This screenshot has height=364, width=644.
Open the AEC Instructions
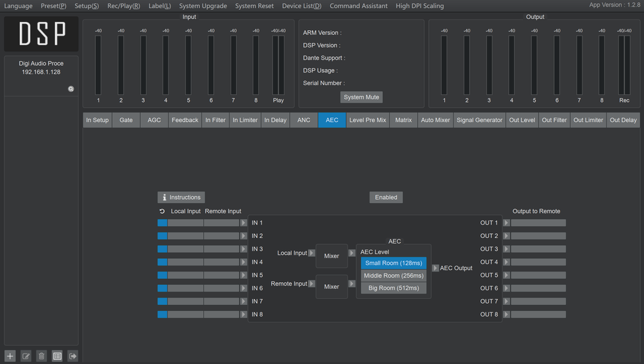pos(181,198)
